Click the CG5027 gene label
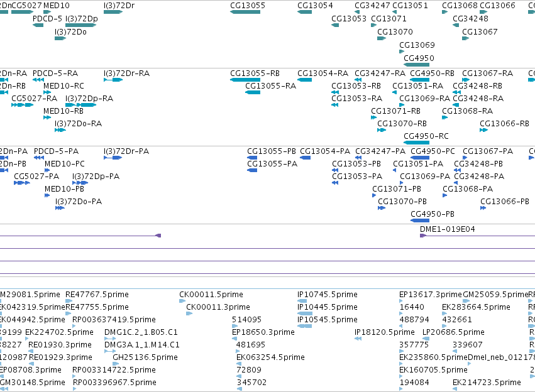The height and width of the screenshot is (392, 535). (x=26, y=6)
